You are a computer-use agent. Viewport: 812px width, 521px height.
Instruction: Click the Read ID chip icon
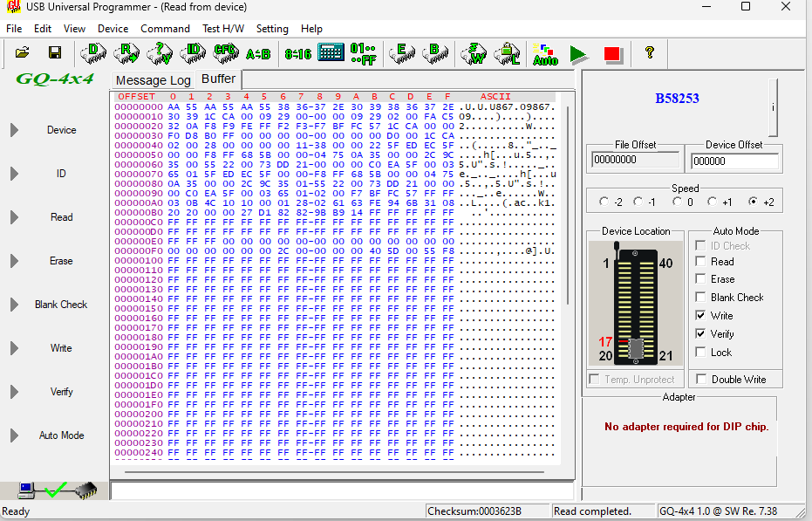click(193, 53)
